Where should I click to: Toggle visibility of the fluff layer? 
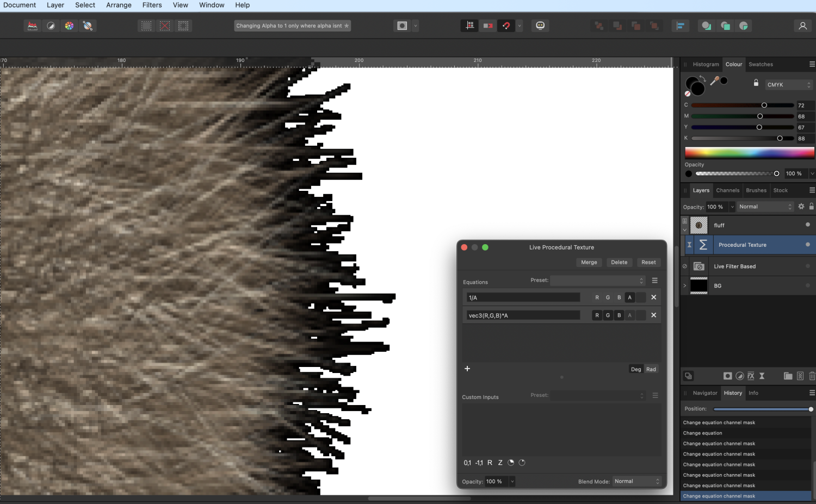tap(807, 225)
